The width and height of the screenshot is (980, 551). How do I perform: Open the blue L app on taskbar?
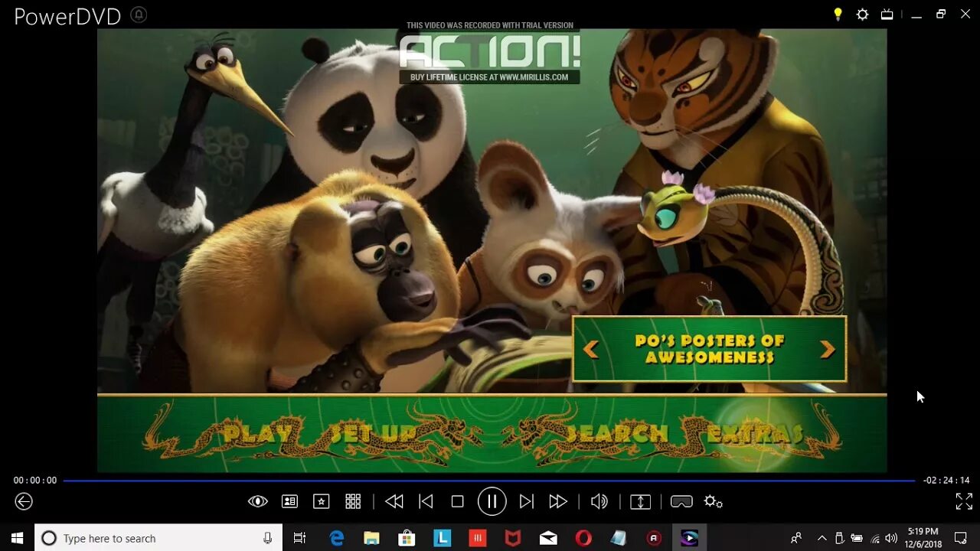click(x=443, y=538)
